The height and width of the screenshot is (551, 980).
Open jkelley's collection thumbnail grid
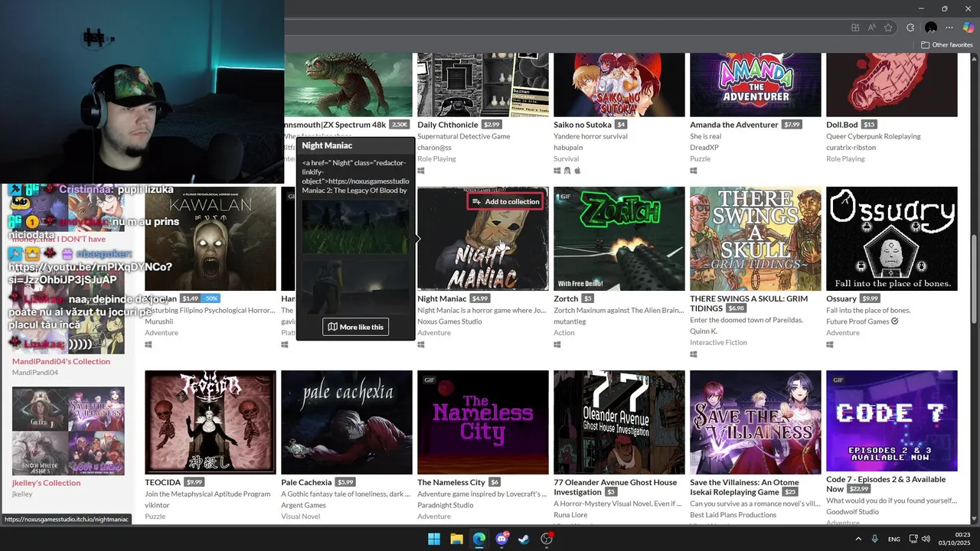pyautogui.click(x=68, y=431)
